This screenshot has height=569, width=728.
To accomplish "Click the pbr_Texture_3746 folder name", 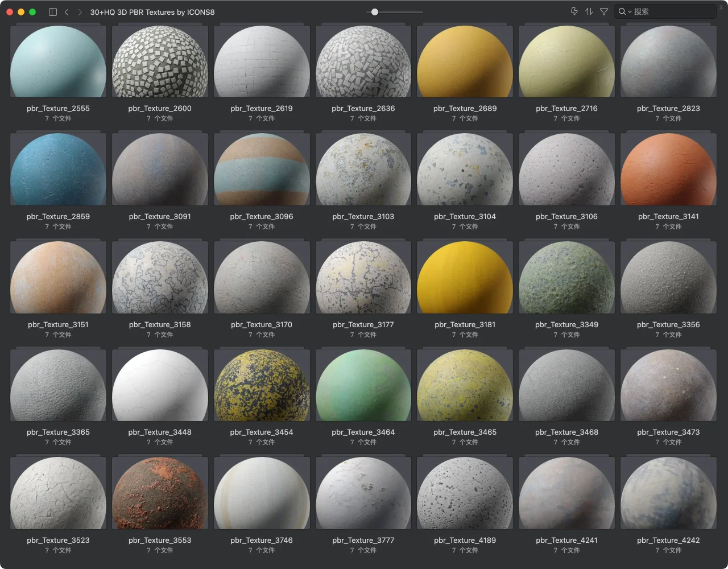I will [x=262, y=540].
